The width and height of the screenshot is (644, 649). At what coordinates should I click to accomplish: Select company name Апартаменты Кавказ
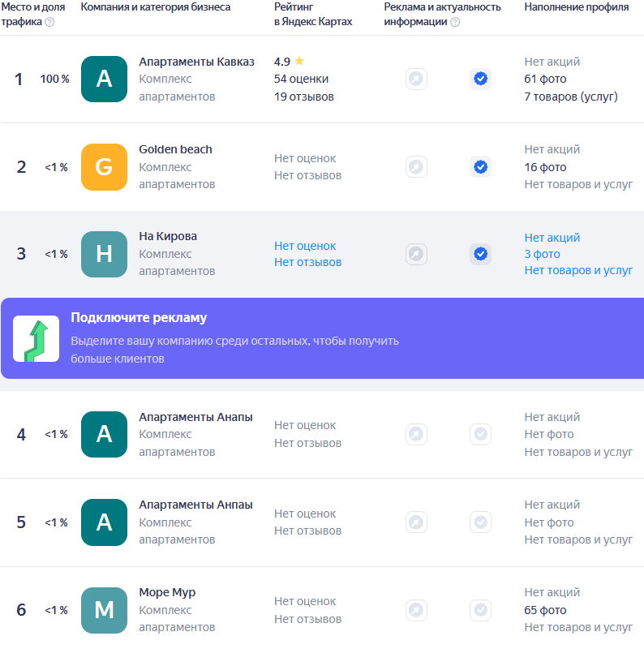[x=196, y=62]
